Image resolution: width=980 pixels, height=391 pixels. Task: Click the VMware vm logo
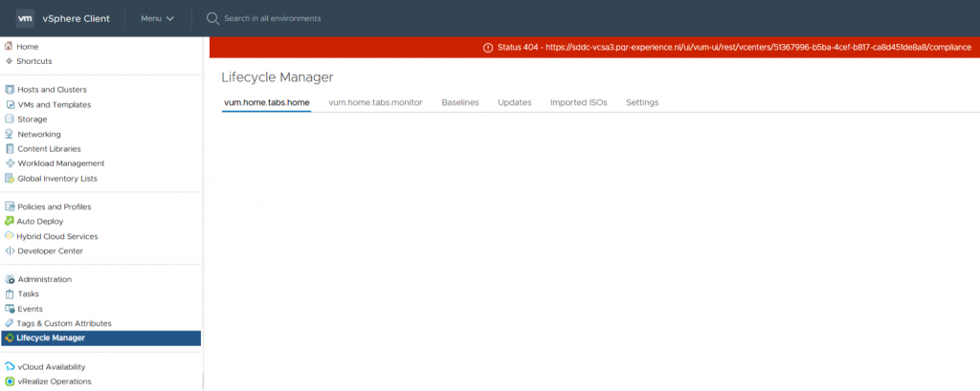click(x=25, y=18)
